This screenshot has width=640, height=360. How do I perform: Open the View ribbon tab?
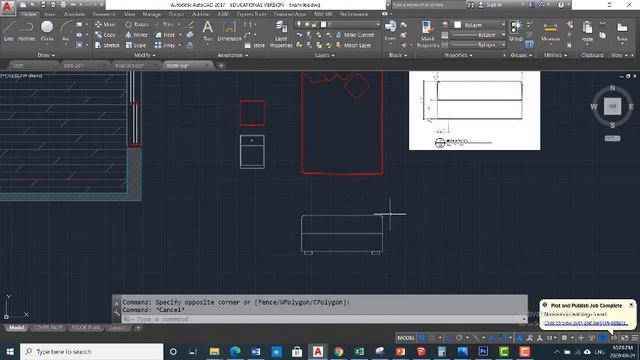point(129,14)
